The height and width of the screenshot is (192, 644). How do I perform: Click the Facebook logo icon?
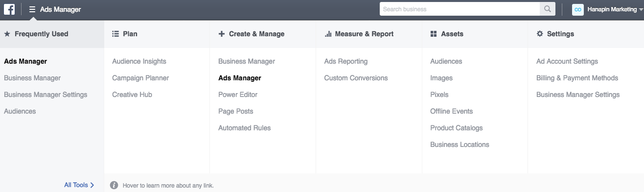9,9
